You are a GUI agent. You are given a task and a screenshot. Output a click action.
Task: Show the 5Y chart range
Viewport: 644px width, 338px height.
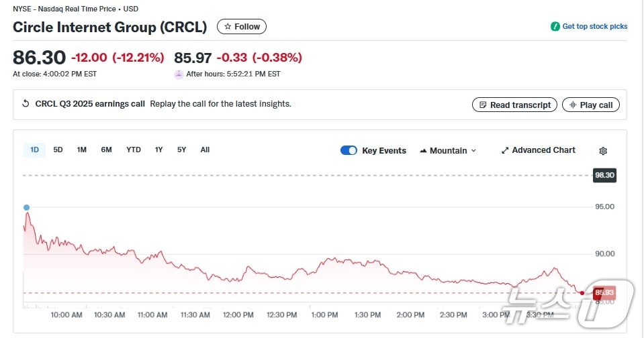pyautogui.click(x=181, y=150)
